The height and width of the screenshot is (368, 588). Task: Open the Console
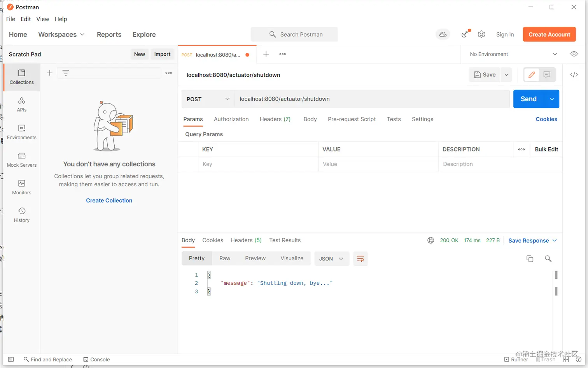[x=96, y=359]
